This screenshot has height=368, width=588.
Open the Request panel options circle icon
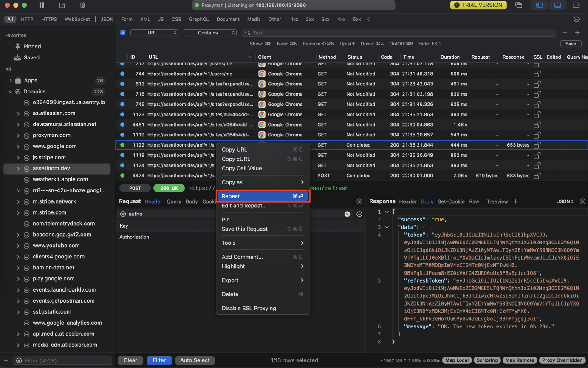click(x=359, y=201)
